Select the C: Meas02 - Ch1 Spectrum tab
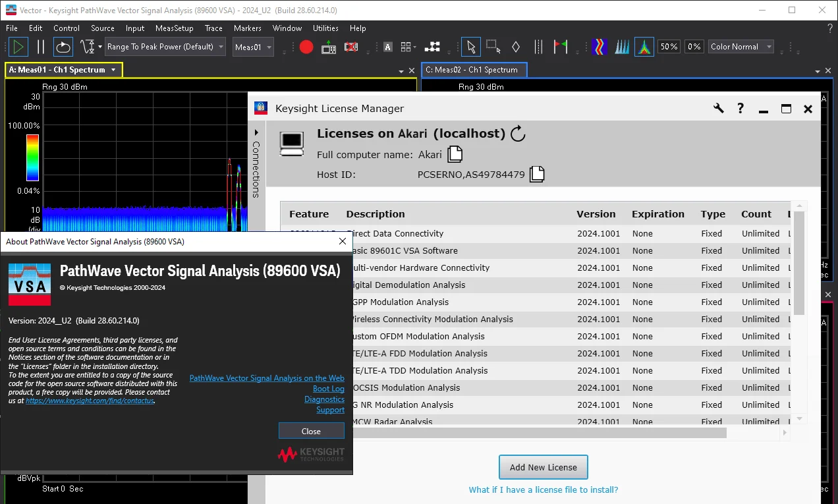This screenshot has height=504, width=838. coord(474,70)
